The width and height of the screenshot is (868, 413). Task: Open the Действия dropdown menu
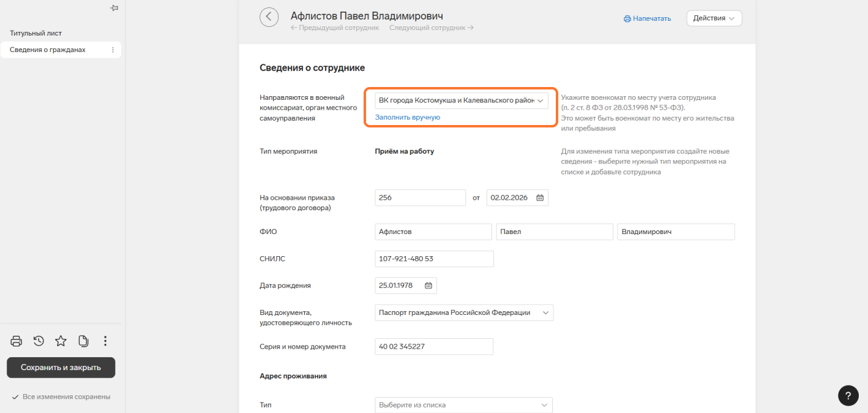point(714,18)
